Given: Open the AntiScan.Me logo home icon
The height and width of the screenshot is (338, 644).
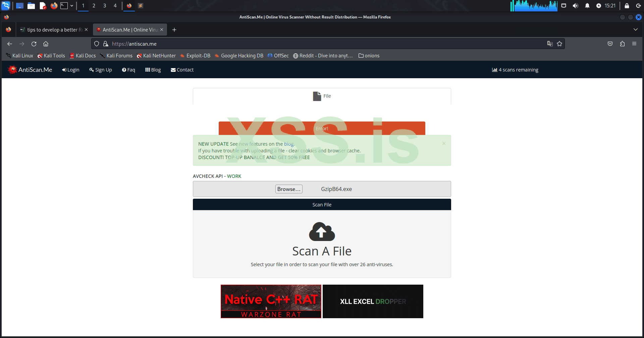Looking at the screenshot, I should pos(12,69).
